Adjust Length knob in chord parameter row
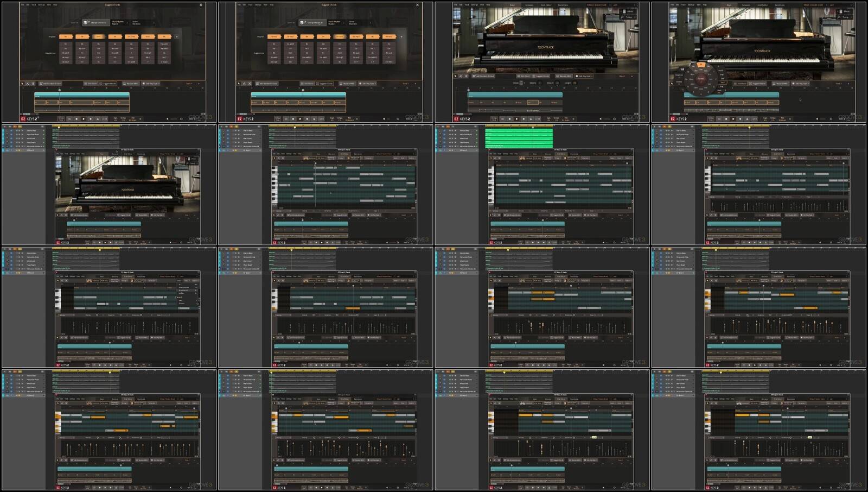The width and height of the screenshot is (868, 492). click(x=575, y=83)
